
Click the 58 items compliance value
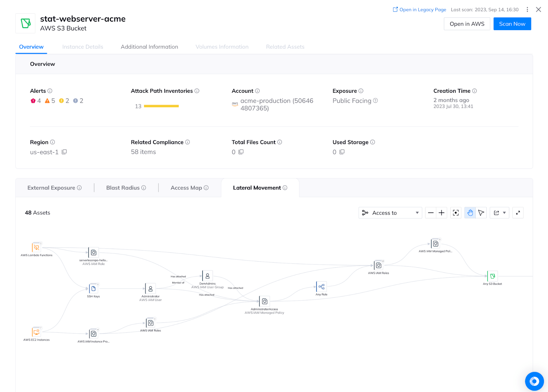click(143, 152)
